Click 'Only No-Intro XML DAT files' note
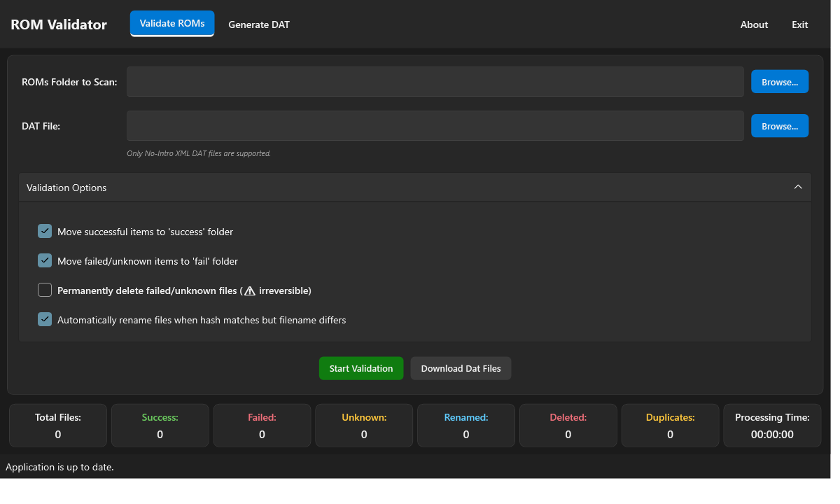This screenshot has height=504, width=840. tap(199, 153)
